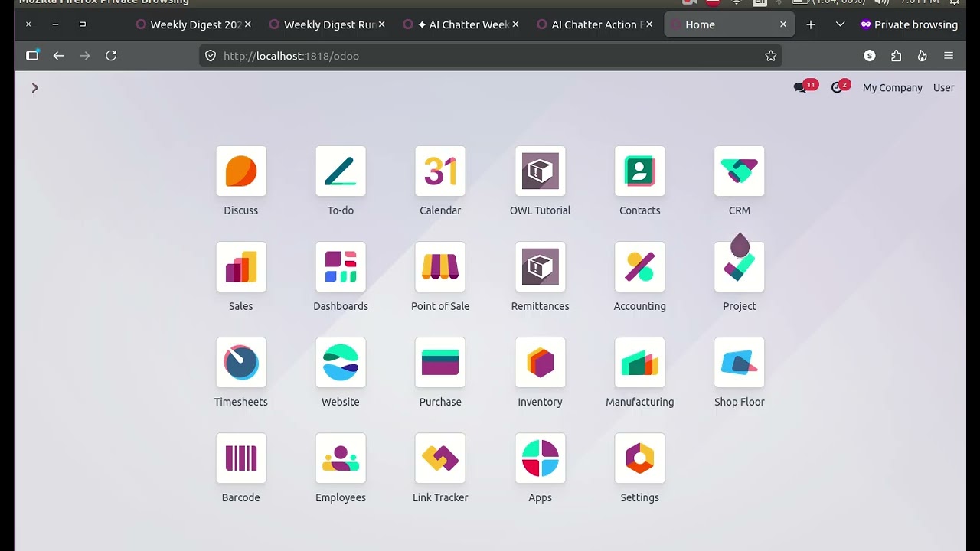Open the Dashboards app

(x=341, y=267)
